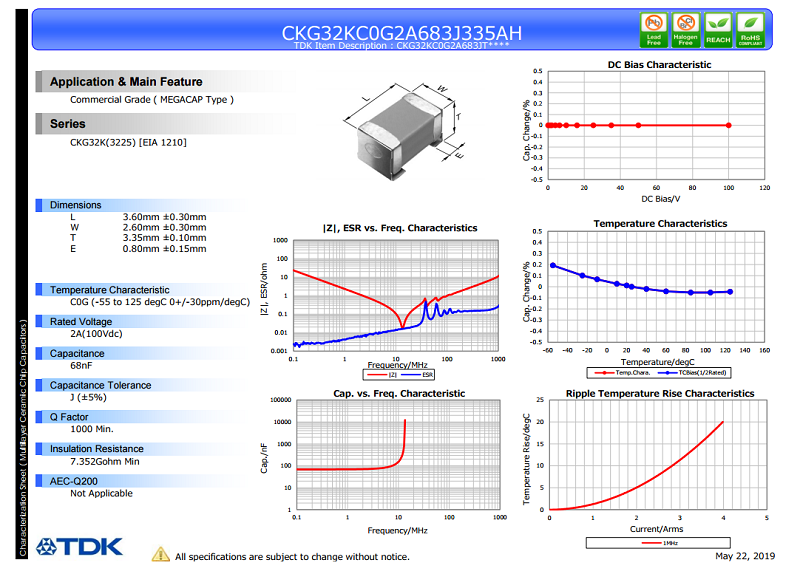Click the Q Factor heading
The image size is (800, 574).
coord(69,417)
